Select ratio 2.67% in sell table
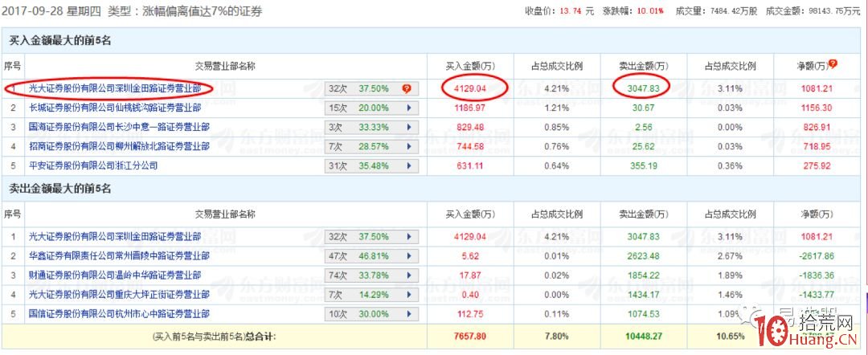 click(730, 256)
